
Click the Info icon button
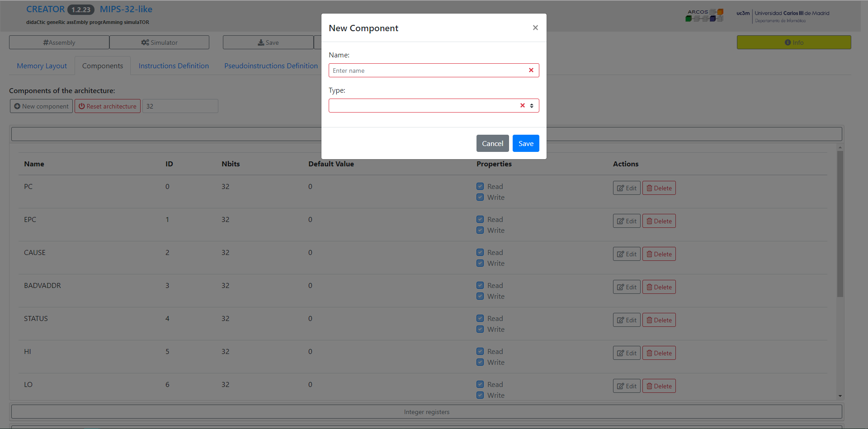(x=788, y=42)
